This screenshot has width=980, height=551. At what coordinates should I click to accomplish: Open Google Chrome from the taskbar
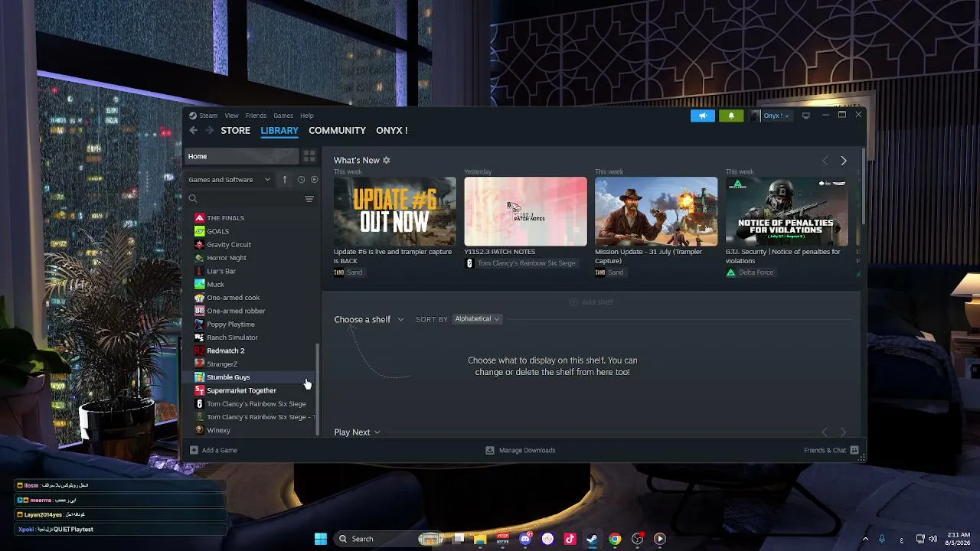point(615,539)
